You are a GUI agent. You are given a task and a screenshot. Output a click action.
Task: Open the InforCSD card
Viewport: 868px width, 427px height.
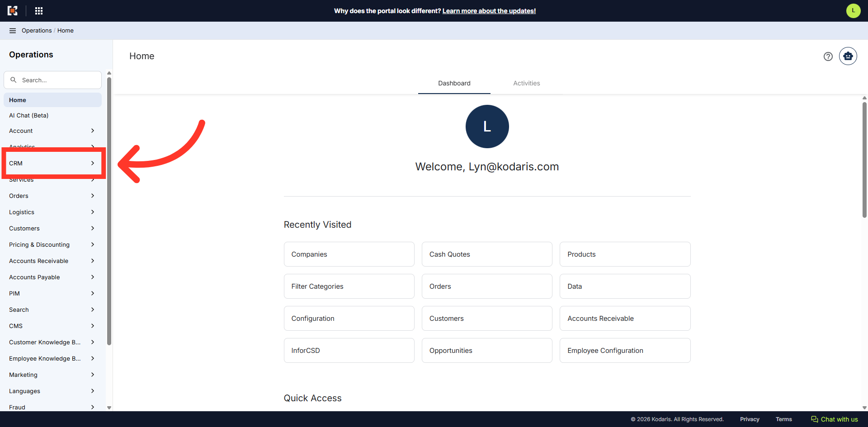pyautogui.click(x=349, y=351)
